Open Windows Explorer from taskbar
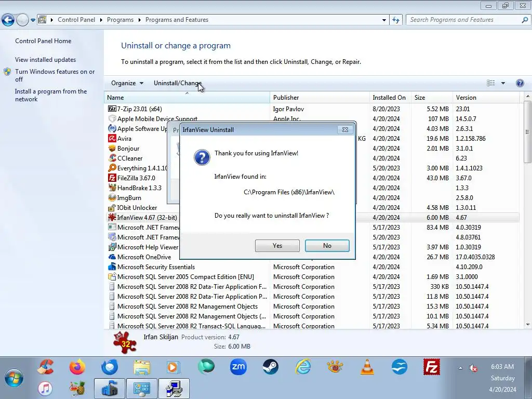 (x=142, y=367)
